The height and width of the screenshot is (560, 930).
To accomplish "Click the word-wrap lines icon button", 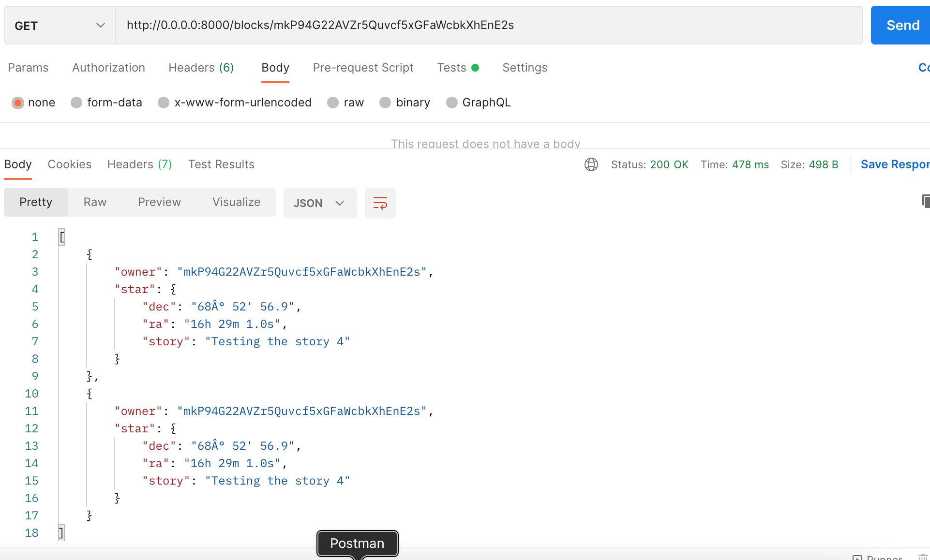I will (x=380, y=203).
